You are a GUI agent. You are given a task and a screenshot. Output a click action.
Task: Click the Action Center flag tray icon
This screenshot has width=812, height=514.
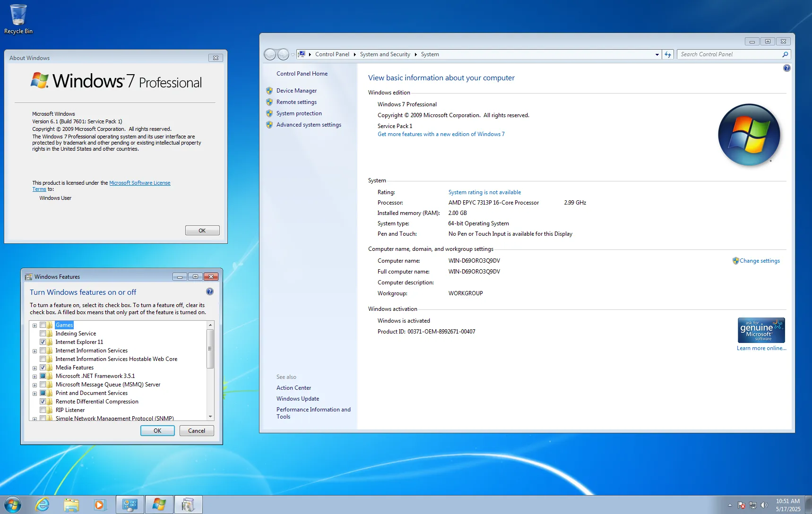(x=742, y=505)
